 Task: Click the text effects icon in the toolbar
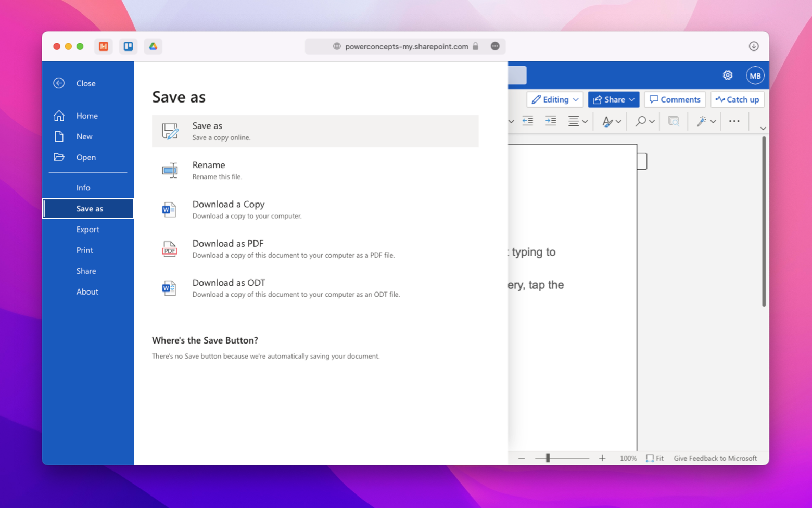[x=608, y=121]
